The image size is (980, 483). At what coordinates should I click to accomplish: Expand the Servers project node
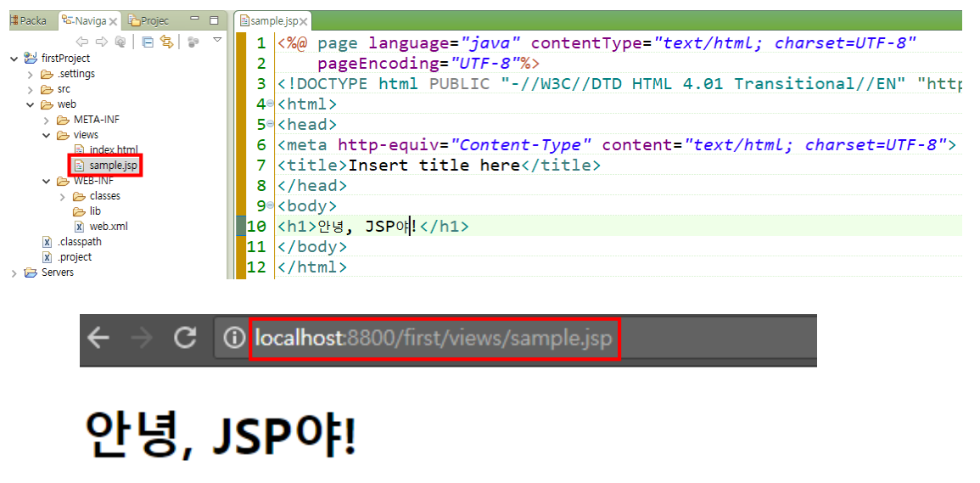click(14, 272)
